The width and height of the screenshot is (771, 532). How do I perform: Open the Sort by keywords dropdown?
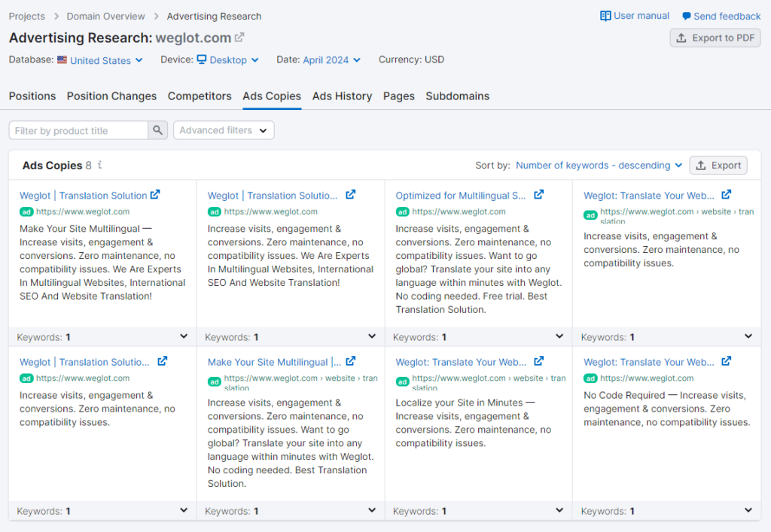click(x=598, y=165)
